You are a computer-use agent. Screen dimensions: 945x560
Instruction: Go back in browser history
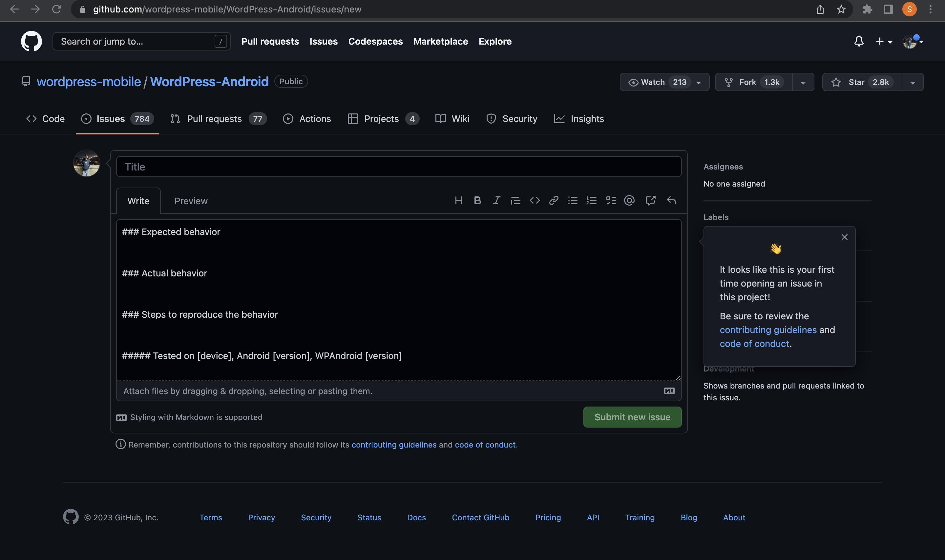coord(14,9)
